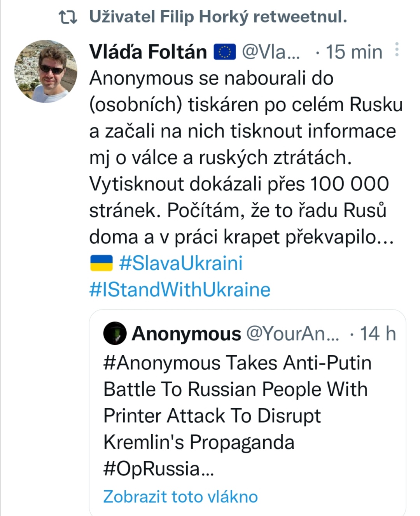This screenshot has height=516, width=420.
Task: Click the EU flag badge beside Foltán
Action: [225, 52]
